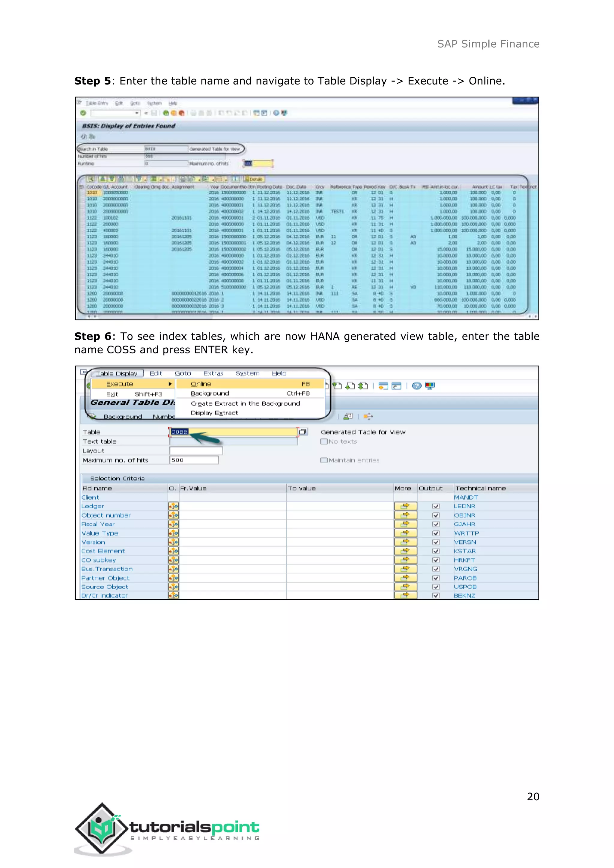Tick the Maintain entries checkbox
Screen dimensions: 614x868
[323, 460]
